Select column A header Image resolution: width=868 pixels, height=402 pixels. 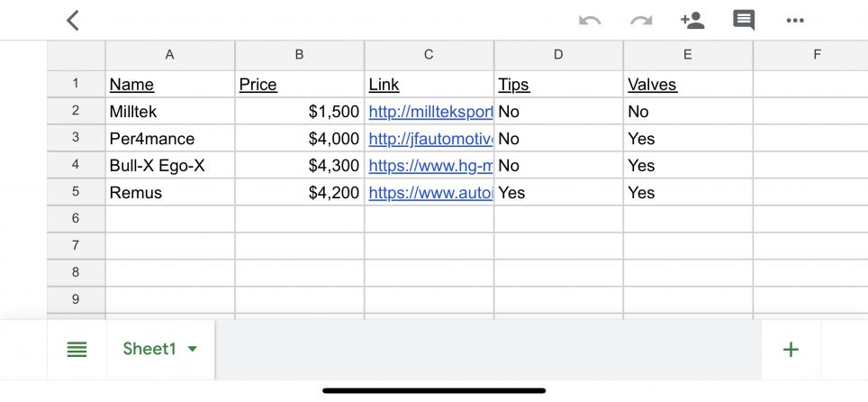tap(170, 55)
